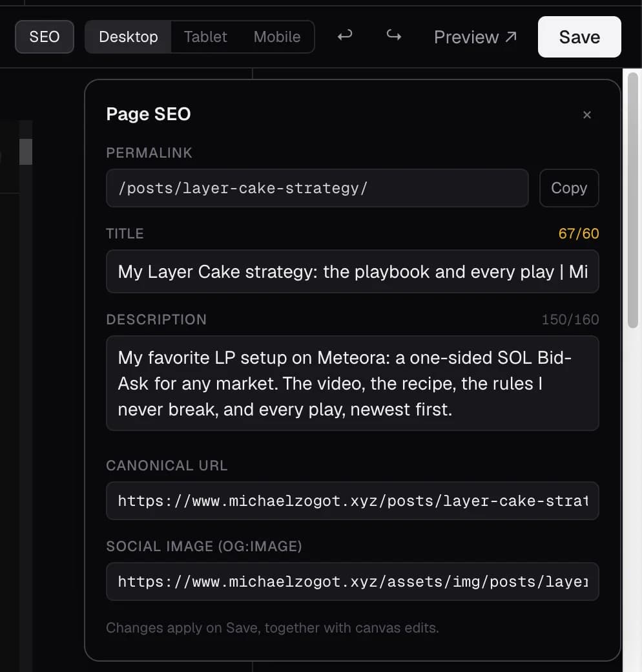Switch to Tablet view
The width and height of the screenshot is (642, 672).
click(205, 37)
